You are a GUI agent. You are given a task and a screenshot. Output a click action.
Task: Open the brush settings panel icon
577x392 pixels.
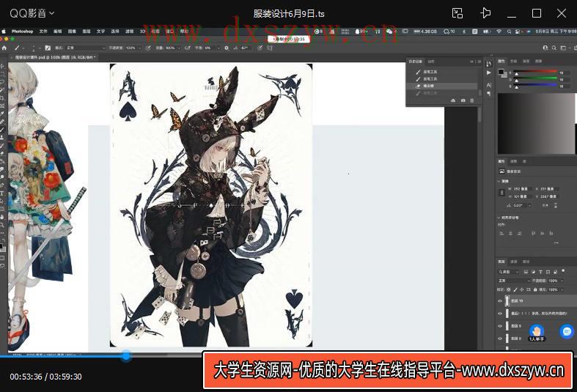coord(48,48)
